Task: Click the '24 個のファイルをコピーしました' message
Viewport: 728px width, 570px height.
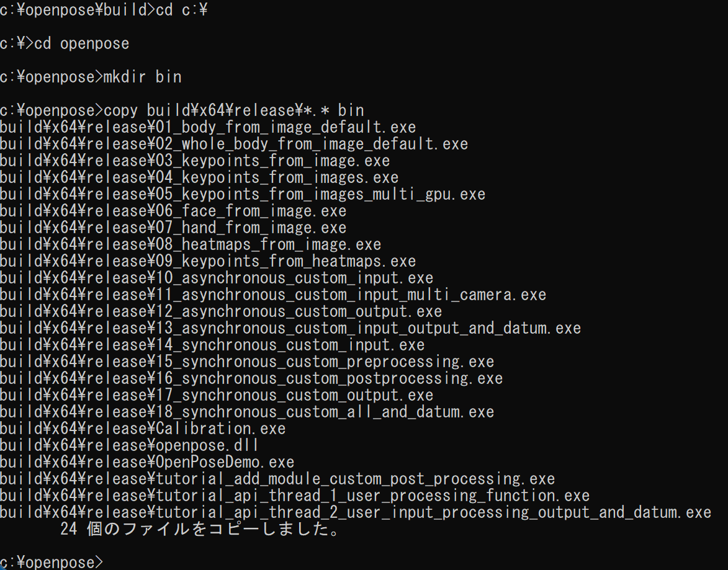Action: click(x=200, y=528)
